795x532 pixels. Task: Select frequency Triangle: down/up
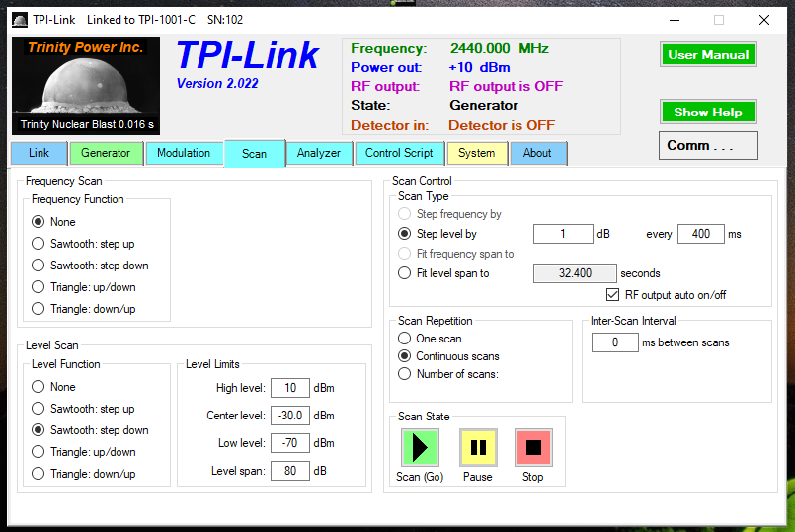[84, 309]
